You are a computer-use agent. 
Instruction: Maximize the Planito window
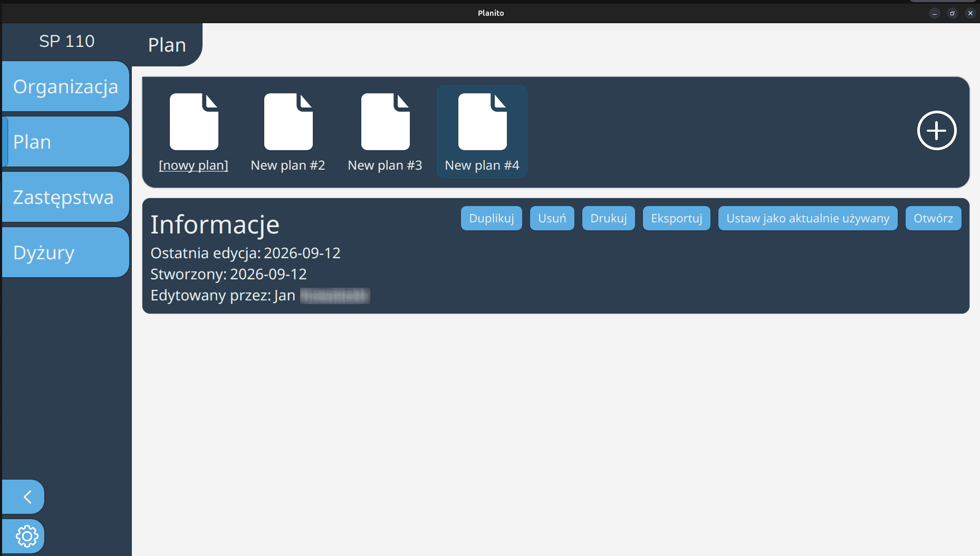(x=953, y=13)
